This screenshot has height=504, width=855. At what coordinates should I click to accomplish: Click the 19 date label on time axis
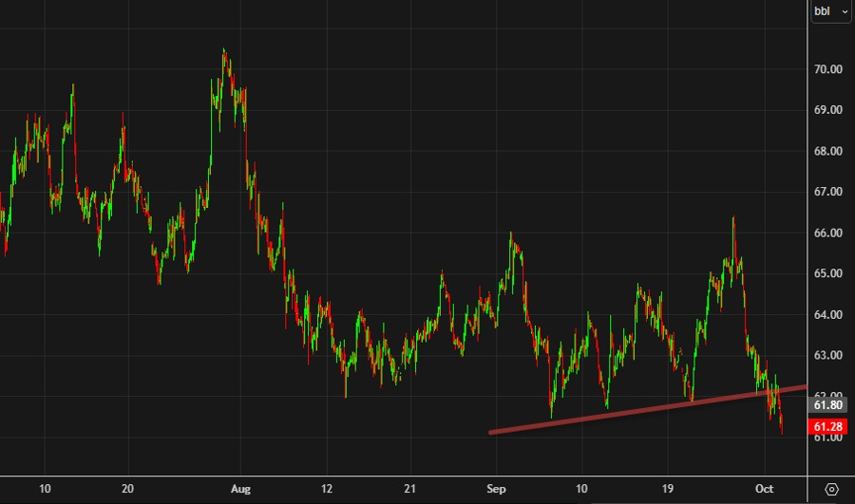pos(669,489)
